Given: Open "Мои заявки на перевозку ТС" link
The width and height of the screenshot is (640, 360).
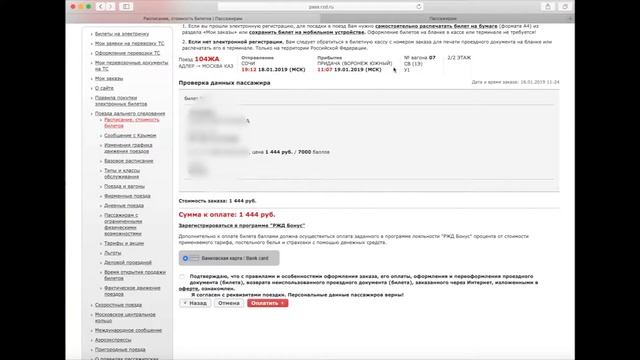Looking at the screenshot, I should [x=129, y=43].
